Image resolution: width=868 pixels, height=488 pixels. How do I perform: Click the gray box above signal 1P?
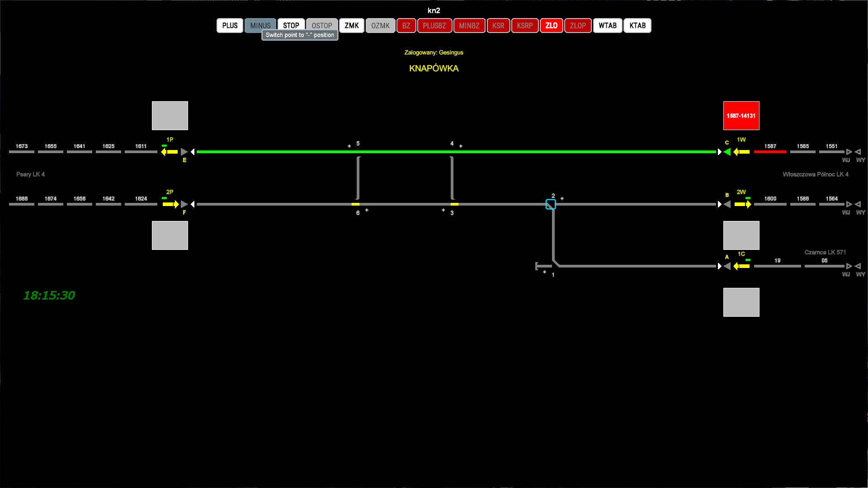pos(170,116)
